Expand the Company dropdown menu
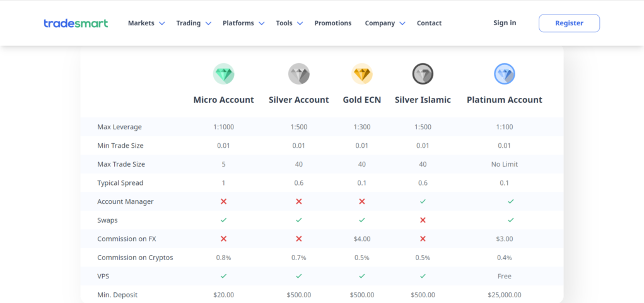Viewport: 644px width, 303px height. coord(385,23)
